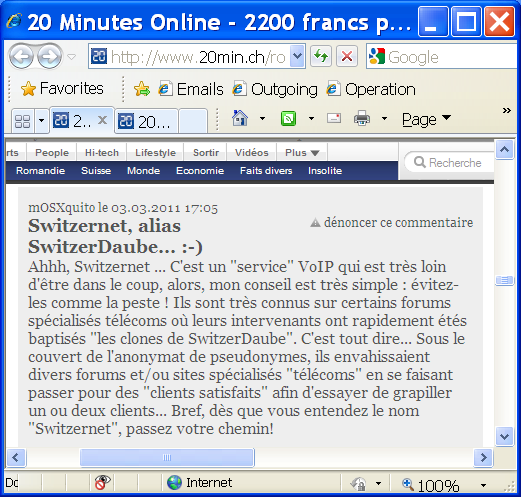Image resolution: width=521 pixels, height=497 pixels.
Task: Open the Operation favorites link
Action: [371, 89]
